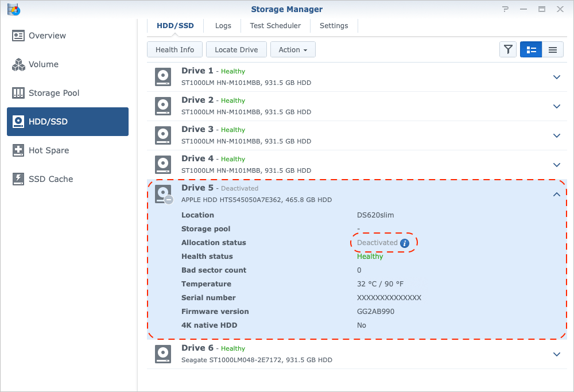Click the Drive 1 disk icon

[x=163, y=77]
